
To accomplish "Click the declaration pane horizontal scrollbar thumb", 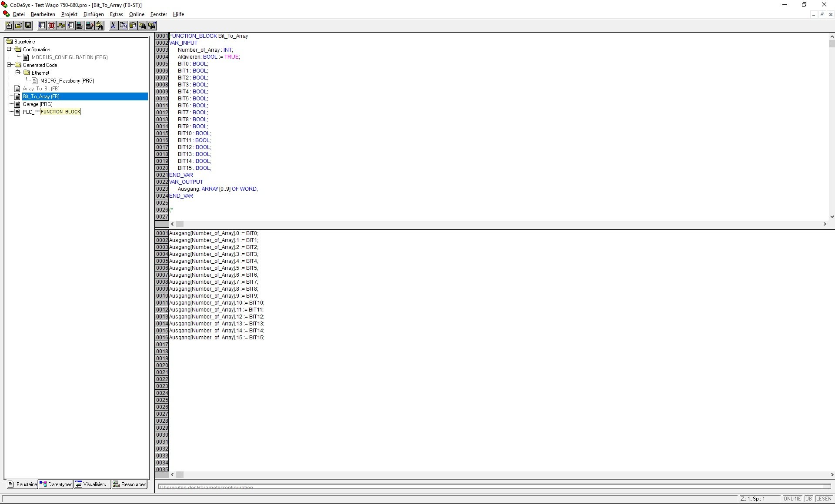I will point(180,224).
